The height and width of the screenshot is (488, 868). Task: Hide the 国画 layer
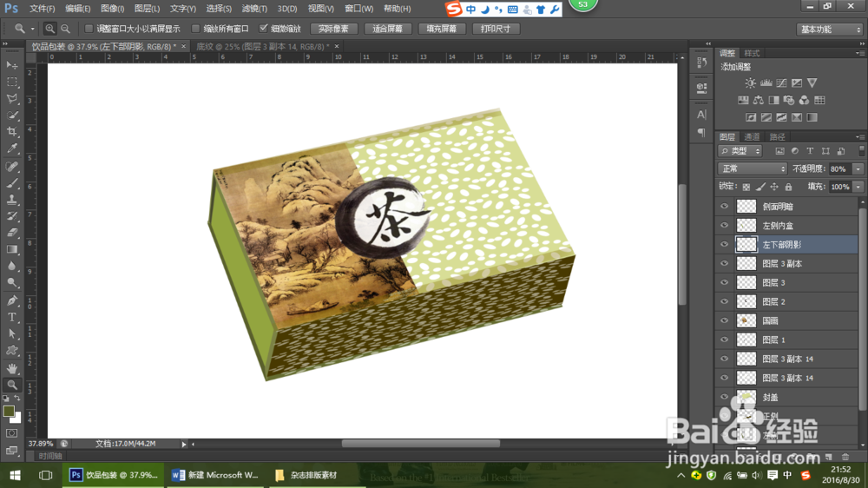click(724, 320)
